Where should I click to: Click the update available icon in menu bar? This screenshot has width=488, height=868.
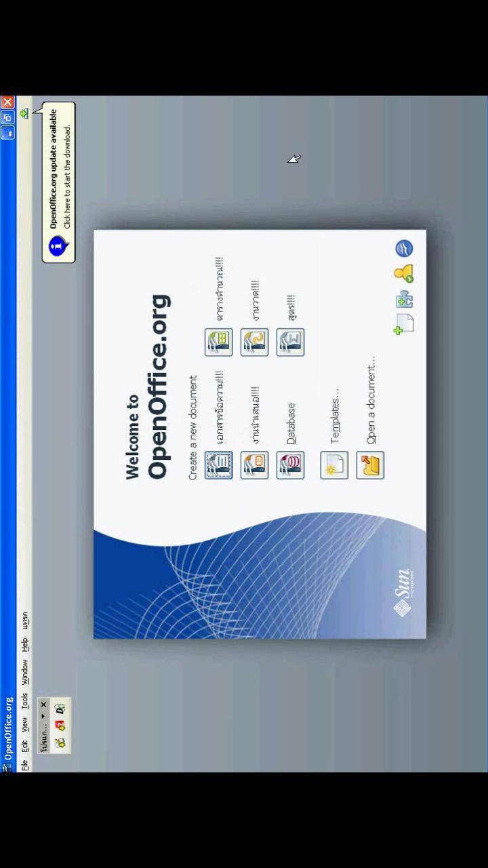tap(24, 113)
